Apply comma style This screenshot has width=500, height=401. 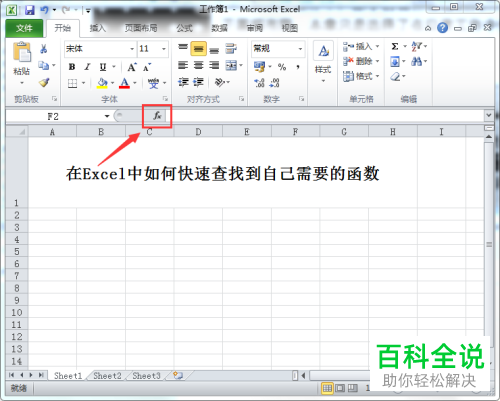point(298,67)
